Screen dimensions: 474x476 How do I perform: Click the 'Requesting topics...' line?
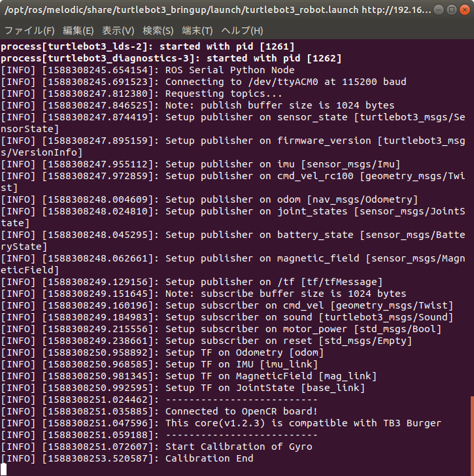[x=142, y=93]
